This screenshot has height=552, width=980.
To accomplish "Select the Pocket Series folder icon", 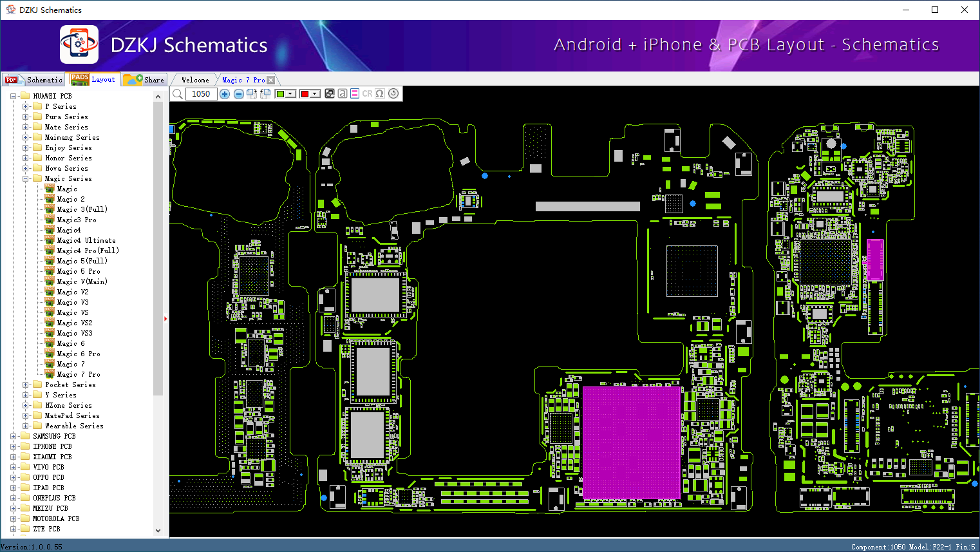I will pos(37,385).
